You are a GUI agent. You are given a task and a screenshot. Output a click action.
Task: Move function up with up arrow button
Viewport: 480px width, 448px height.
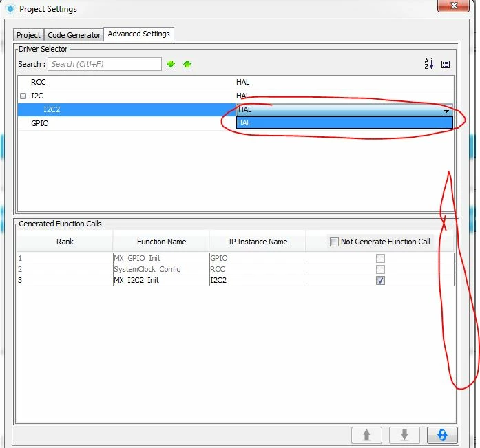366,434
